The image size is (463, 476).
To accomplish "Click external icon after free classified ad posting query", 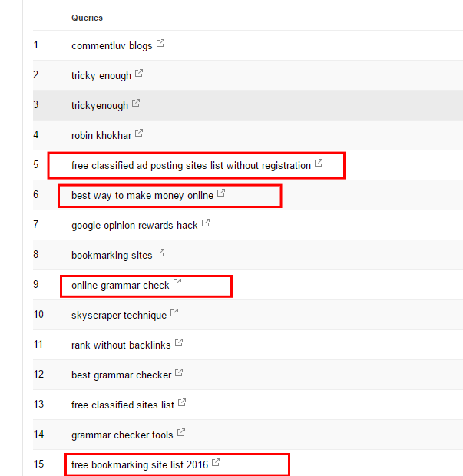I will tap(319, 163).
